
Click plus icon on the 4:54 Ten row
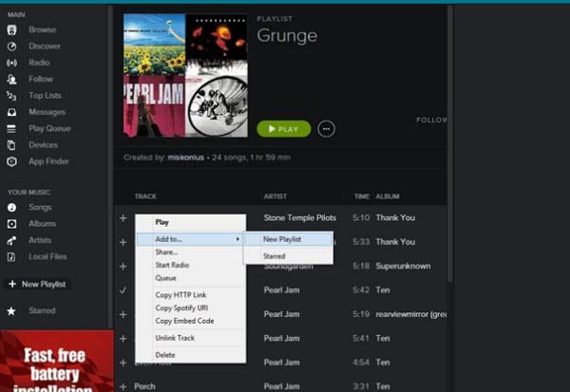123,363
